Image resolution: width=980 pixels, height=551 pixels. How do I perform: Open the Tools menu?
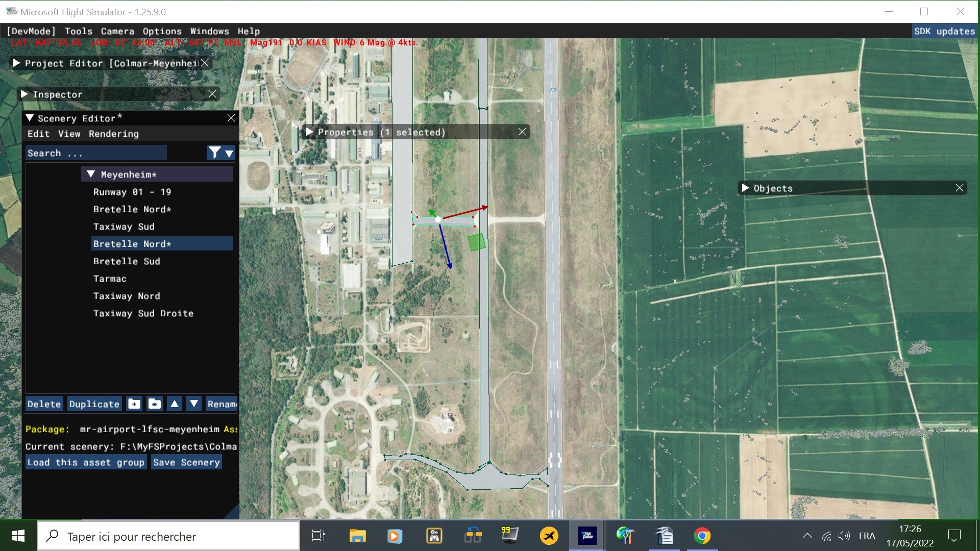tap(78, 31)
